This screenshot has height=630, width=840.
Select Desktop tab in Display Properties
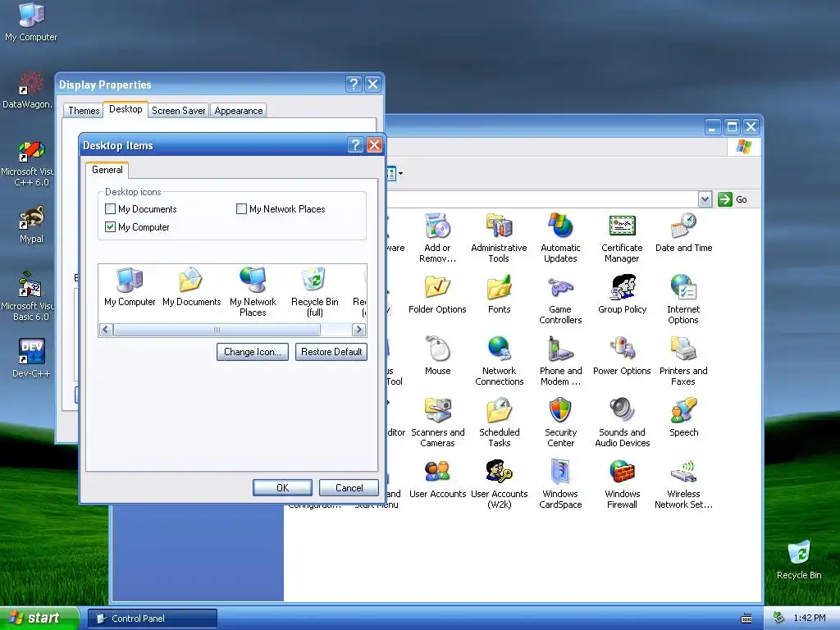(126, 109)
